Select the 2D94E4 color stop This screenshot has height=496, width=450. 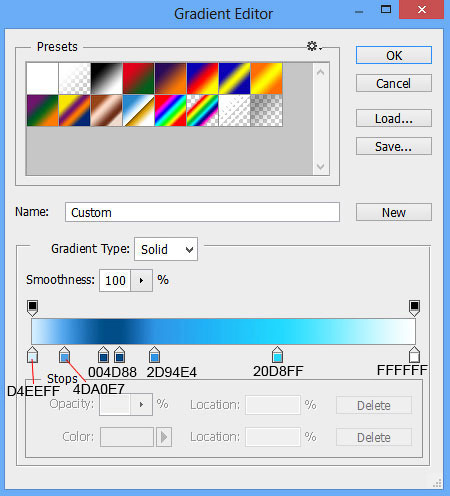tap(154, 354)
